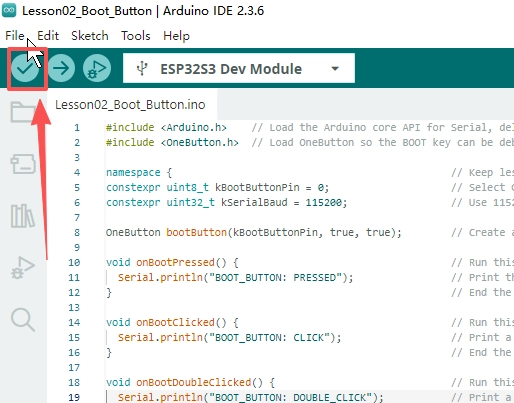Start debugging with the toolbar debug icon

point(97,68)
